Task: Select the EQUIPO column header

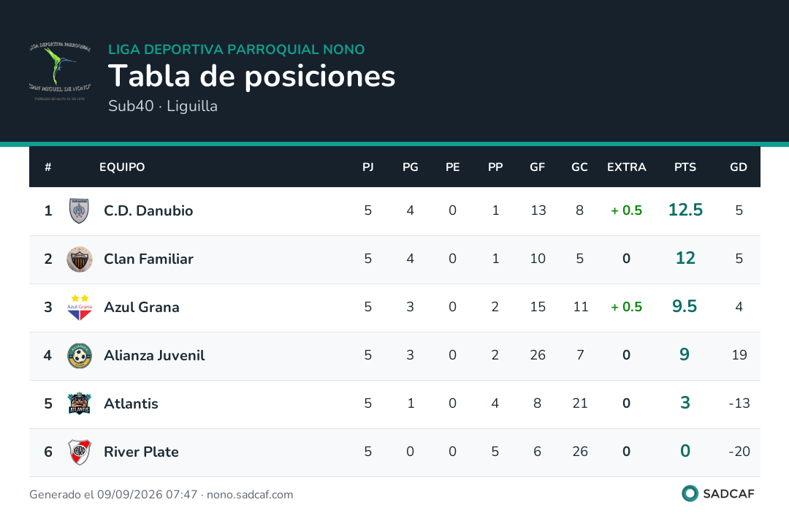Action: 122,167
